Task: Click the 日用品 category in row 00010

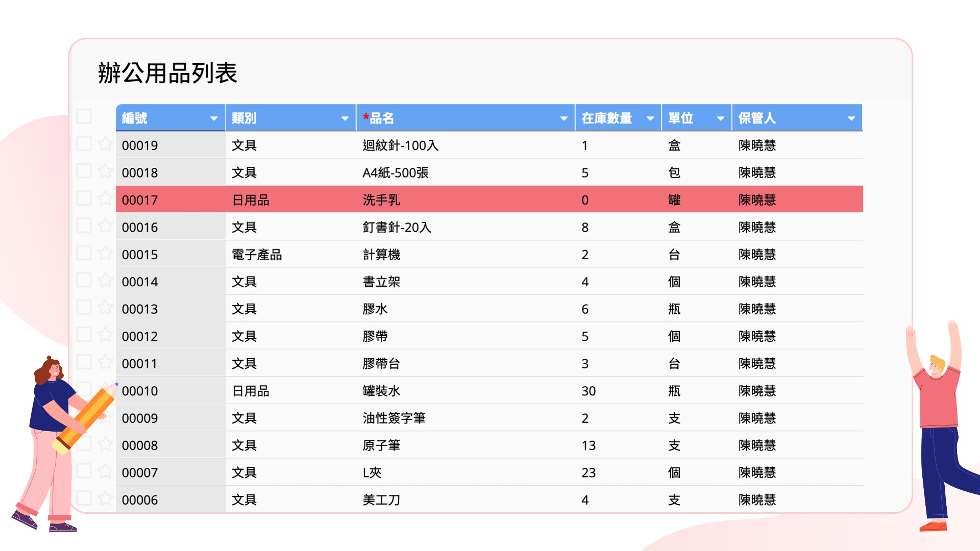Action: pos(251,391)
